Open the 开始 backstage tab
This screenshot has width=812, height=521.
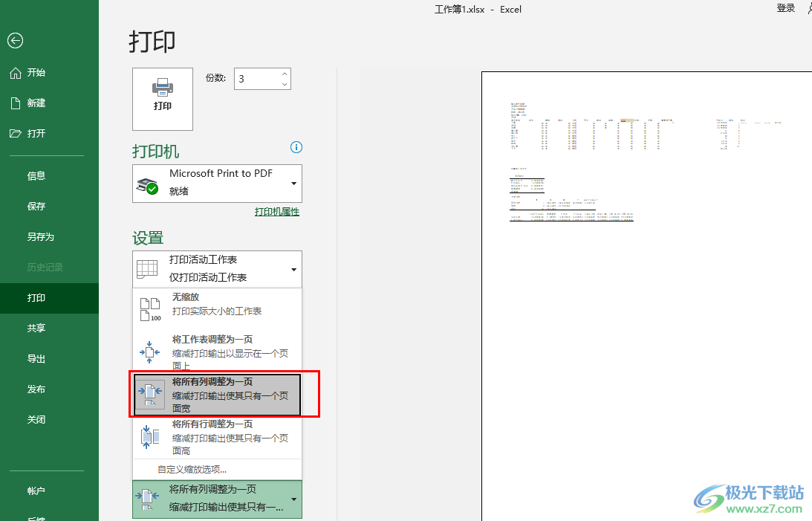click(x=49, y=73)
